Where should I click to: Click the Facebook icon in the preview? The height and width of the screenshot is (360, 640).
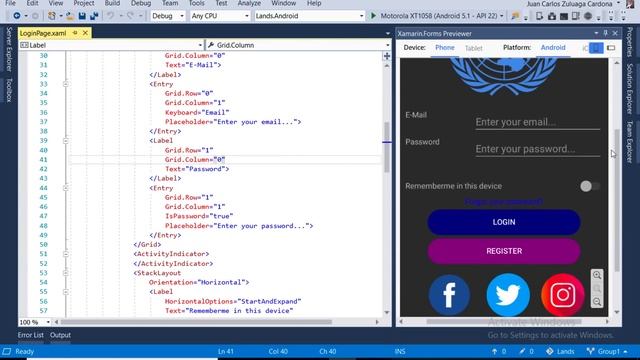(x=449, y=295)
